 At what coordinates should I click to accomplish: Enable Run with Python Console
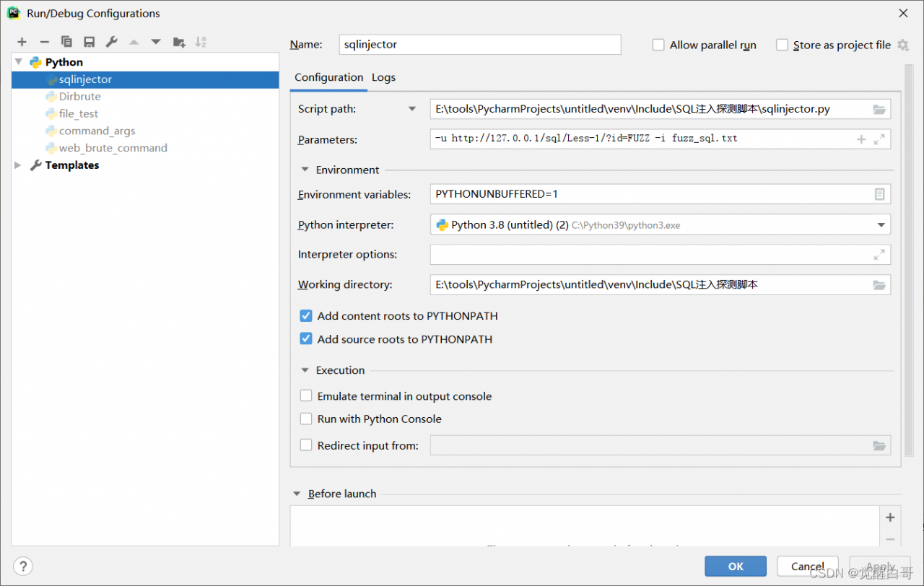pos(306,419)
